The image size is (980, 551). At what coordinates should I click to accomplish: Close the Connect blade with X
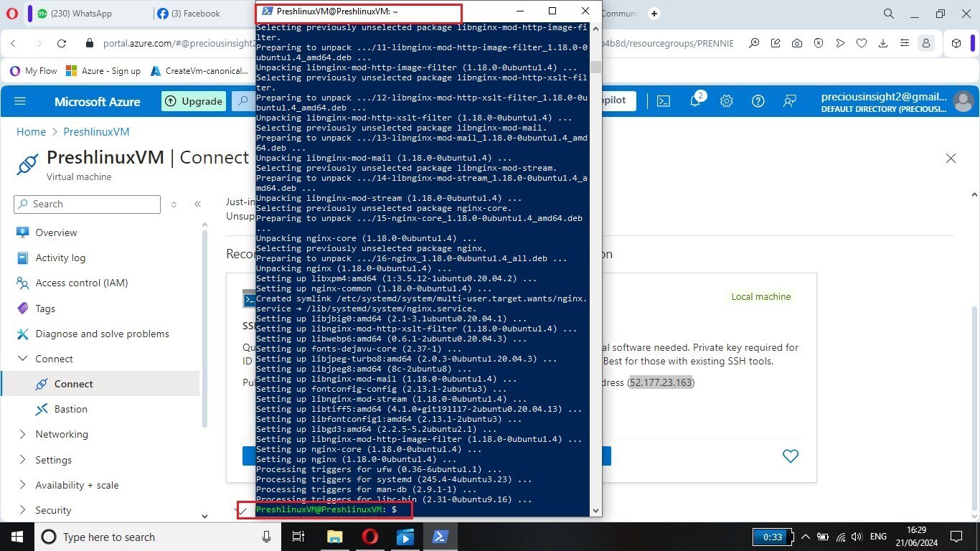click(x=951, y=158)
